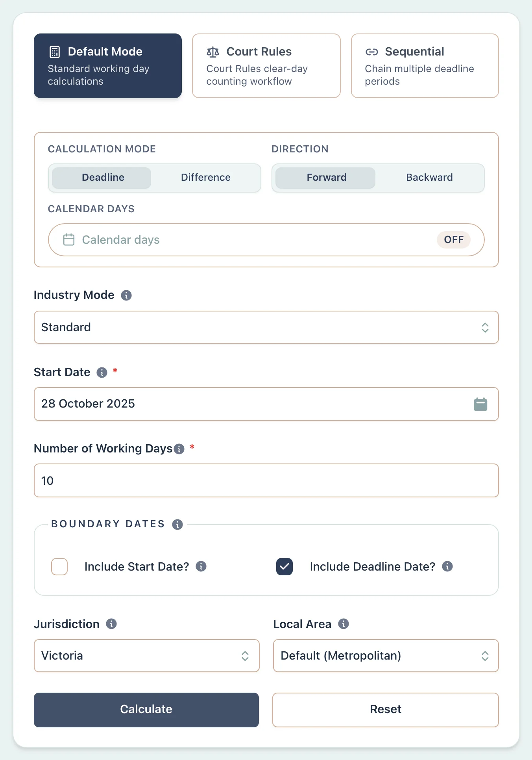The height and width of the screenshot is (760, 532).
Task: Click the Industry Mode info icon
Action: tap(126, 295)
